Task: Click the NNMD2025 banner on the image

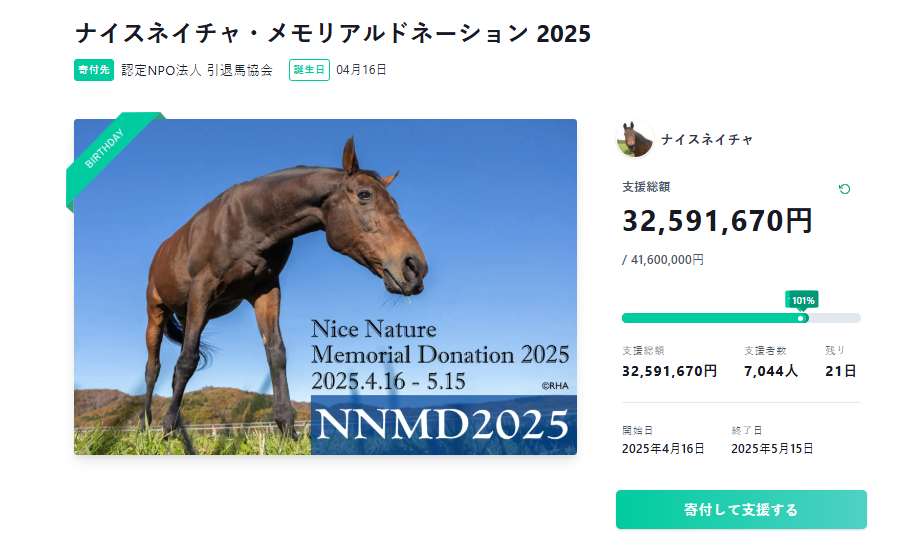Action: click(443, 425)
